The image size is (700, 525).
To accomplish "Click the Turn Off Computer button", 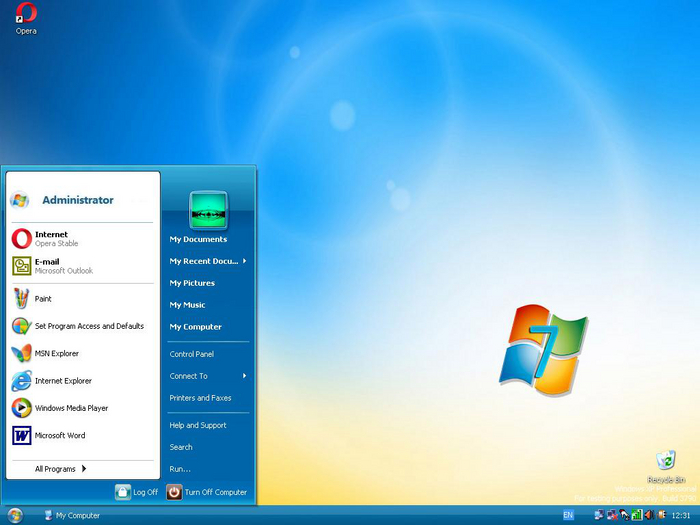I will point(206,492).
